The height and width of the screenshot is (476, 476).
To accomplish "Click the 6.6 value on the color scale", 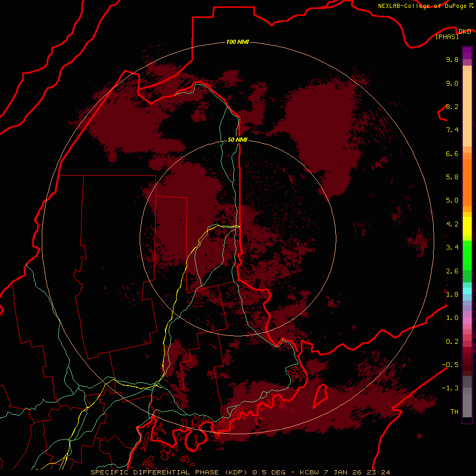I will click(x=452, y=153).
